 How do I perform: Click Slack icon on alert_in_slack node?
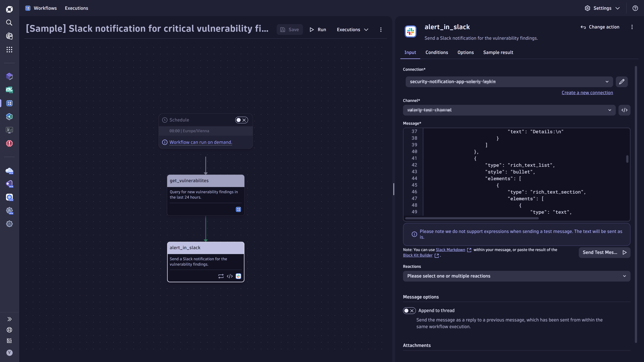click(238, 276)
